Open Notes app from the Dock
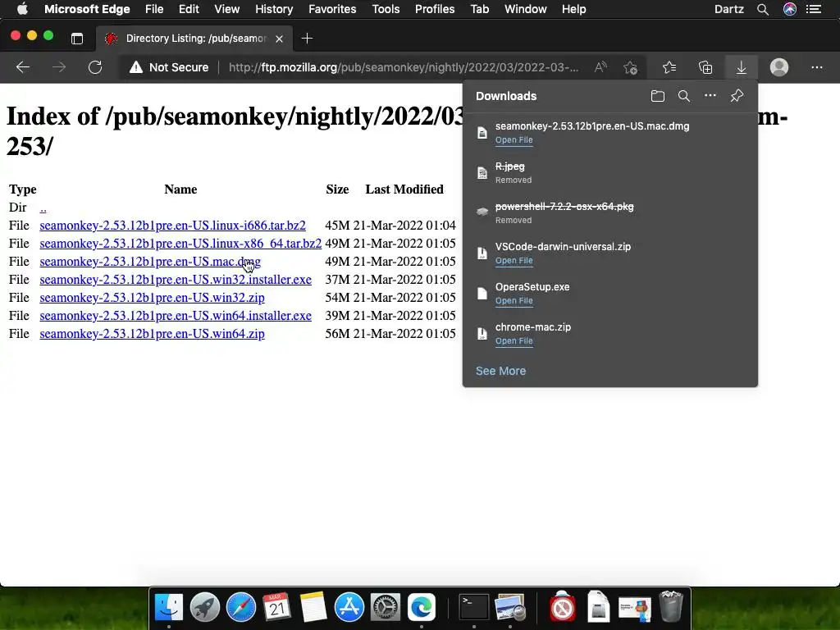The image size is (840, 630). (x=313, y=607)
